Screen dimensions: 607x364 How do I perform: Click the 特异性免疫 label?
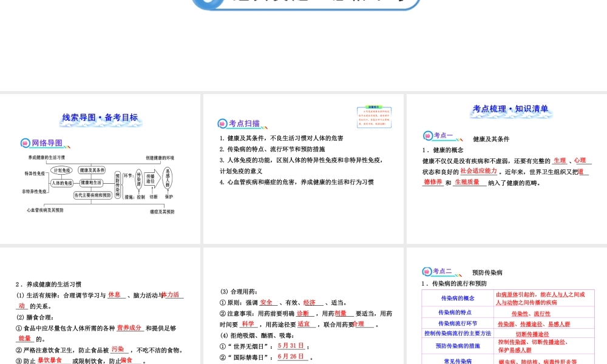coord(35,174)
